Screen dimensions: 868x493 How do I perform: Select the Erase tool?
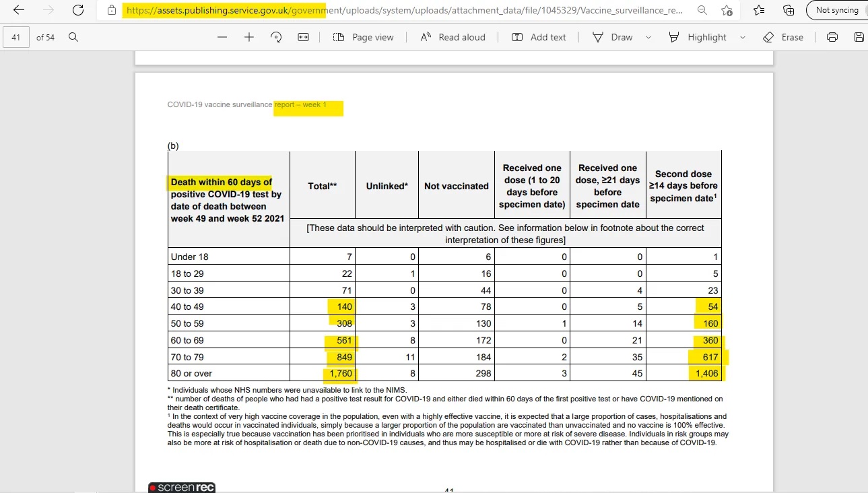click(x=783, y=37)
